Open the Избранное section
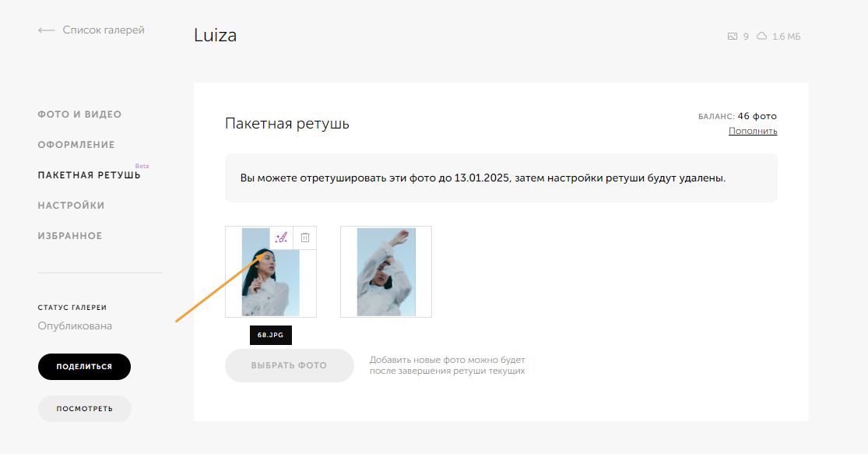 tap(70, 237)
